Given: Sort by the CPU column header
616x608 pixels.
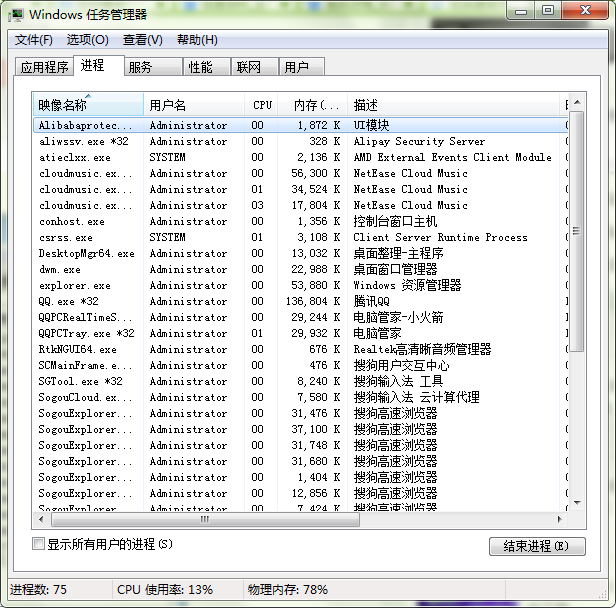Looking at the screenshot, I should (x=262, y=105).
